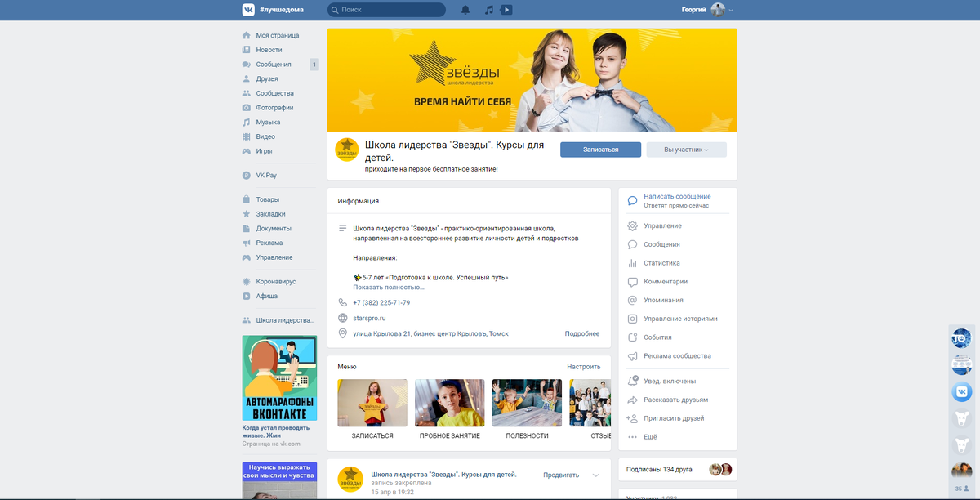This screenshot has height=500, width=980.
Task: Open the starspro.ru website link
Action: pos(369,318)
